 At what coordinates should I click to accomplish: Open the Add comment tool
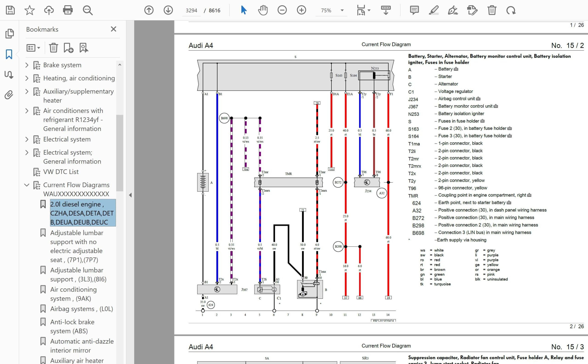click(414, 10)
